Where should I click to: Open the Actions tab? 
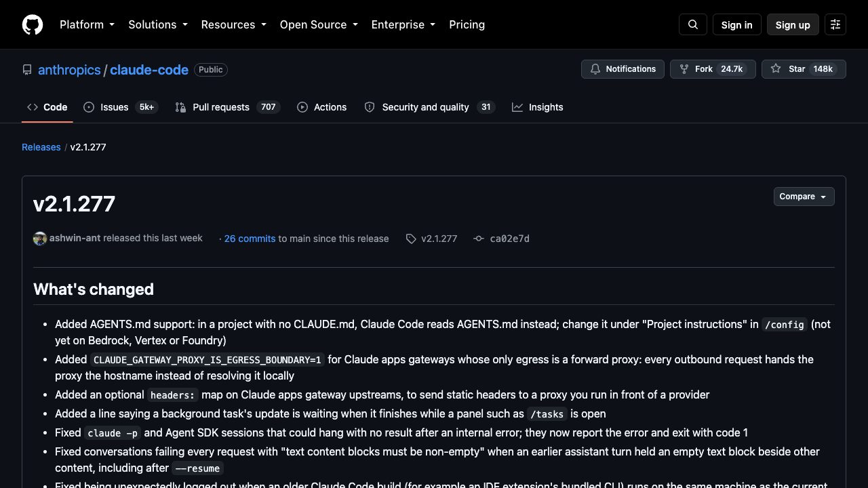coord(322,107)
